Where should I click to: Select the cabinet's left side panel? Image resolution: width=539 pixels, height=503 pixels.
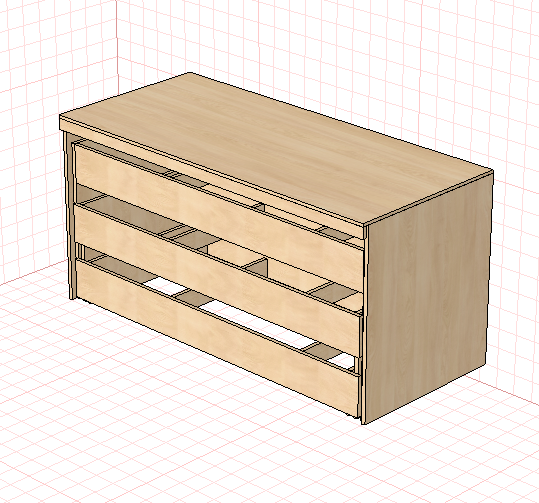(x=70, y=215)
